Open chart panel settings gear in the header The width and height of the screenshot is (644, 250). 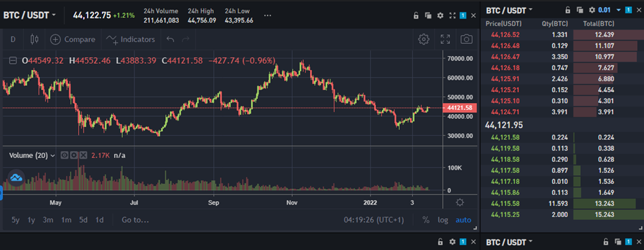tap(440, 16)
